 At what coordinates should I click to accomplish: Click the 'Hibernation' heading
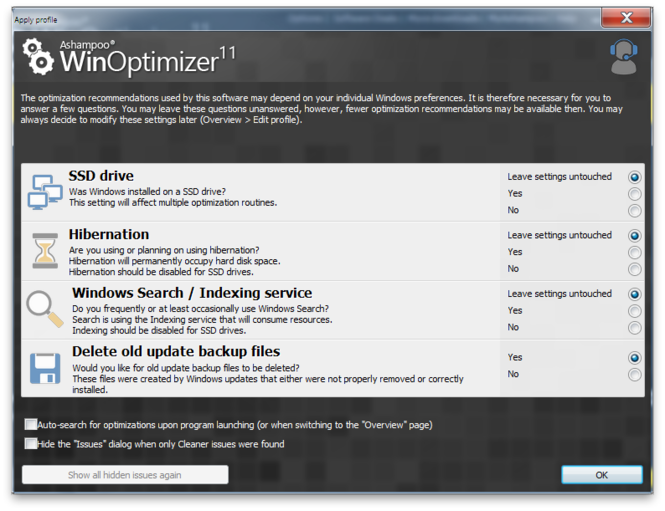click(109, 234)
